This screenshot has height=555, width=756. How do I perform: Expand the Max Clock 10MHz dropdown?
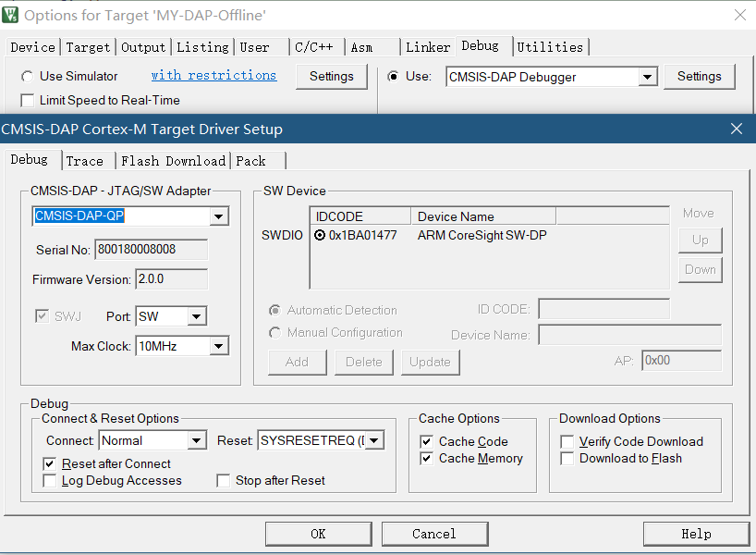click(218, 347)
